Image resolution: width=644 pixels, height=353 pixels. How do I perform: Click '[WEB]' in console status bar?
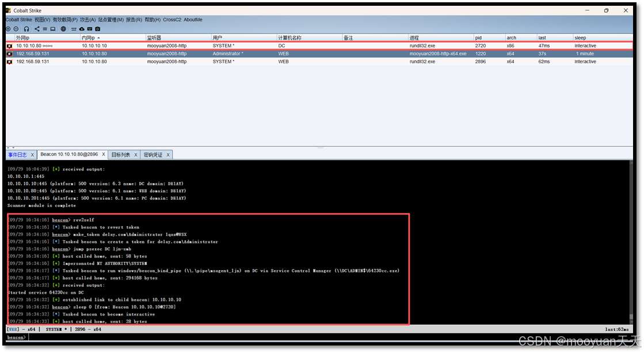[13, 329]
